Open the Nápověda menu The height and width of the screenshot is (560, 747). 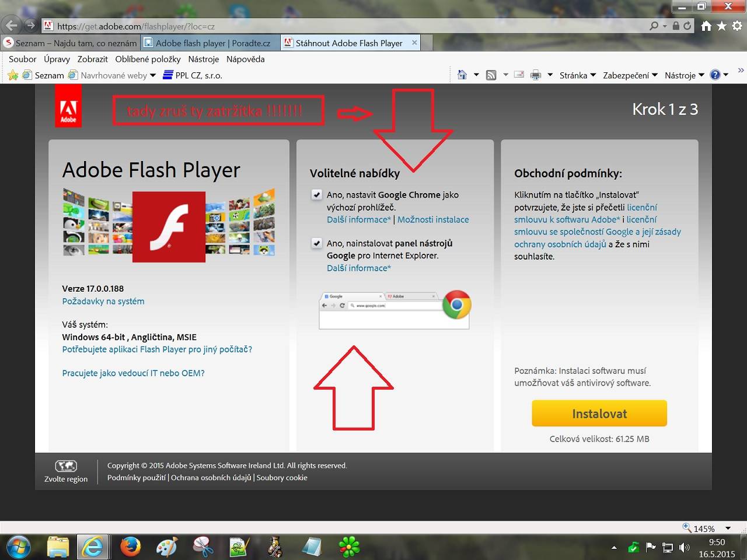[x=246, y=59]
